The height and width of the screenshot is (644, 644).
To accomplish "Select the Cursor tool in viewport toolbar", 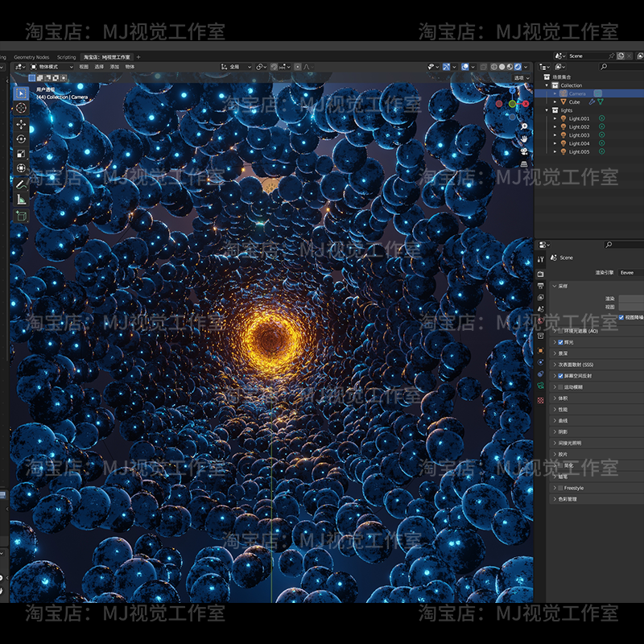I will (x=21, y=108).
